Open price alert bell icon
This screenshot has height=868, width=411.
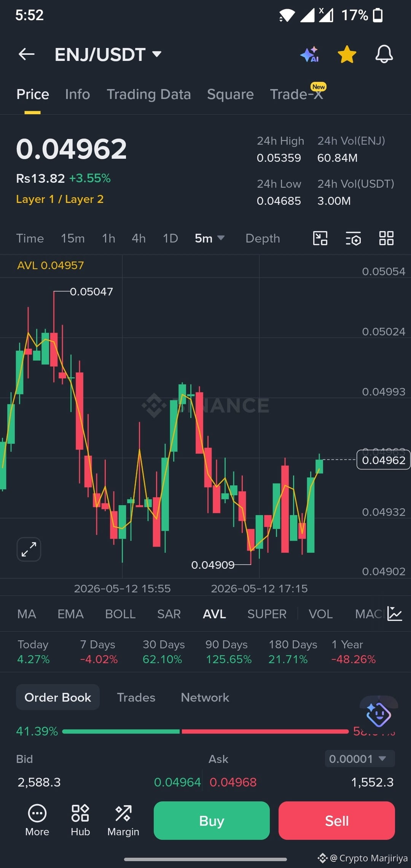pyautogui.click(x=384, y=54)
